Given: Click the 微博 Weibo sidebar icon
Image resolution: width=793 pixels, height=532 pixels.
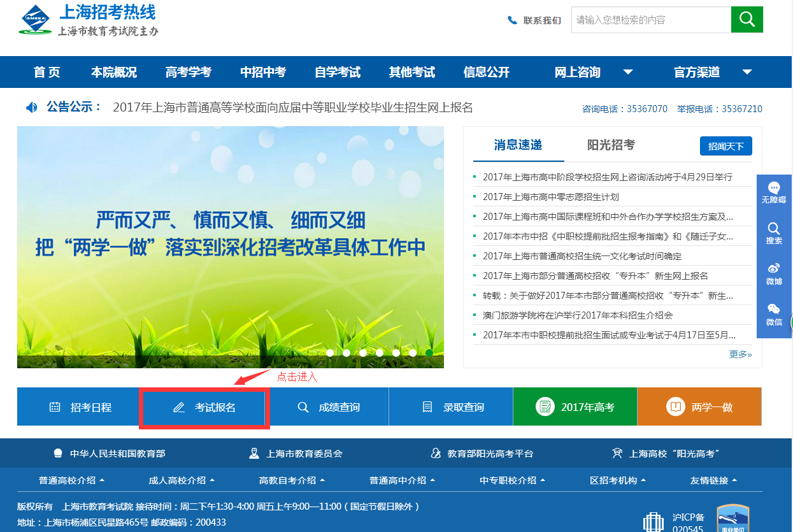Looking at the screenshot, I should [774, 273].
